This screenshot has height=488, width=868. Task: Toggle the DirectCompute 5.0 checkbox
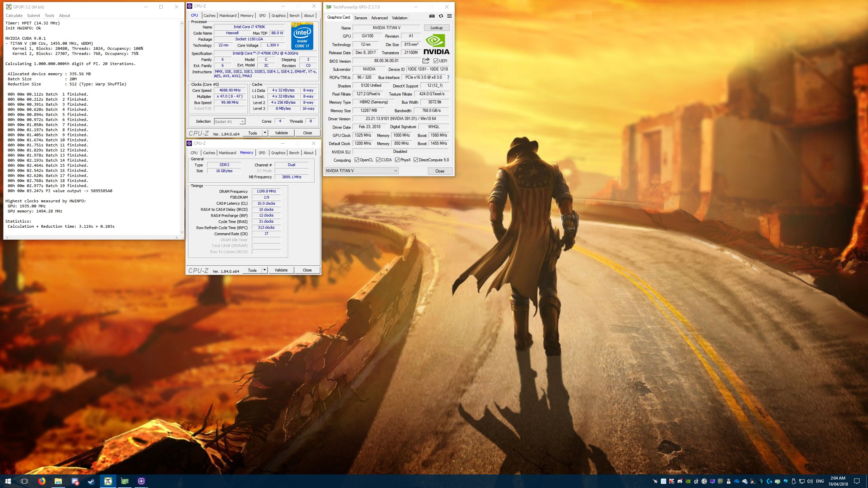(416, 160)
